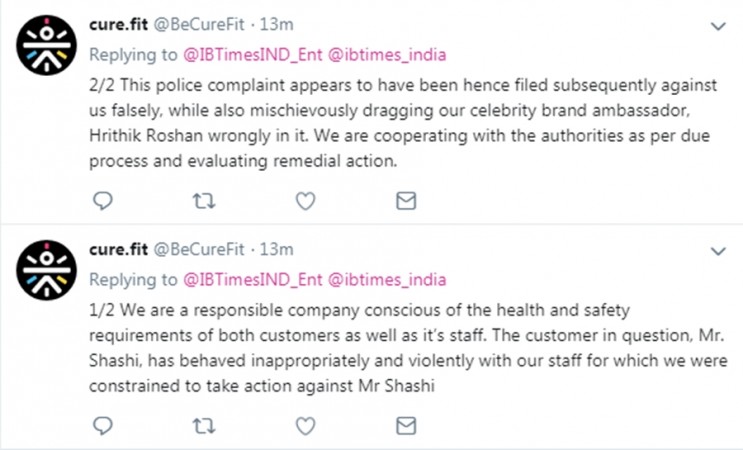Open cure.fit avatar on the first tweet
This screenshot has height=450, width=743.
(46, 45)
